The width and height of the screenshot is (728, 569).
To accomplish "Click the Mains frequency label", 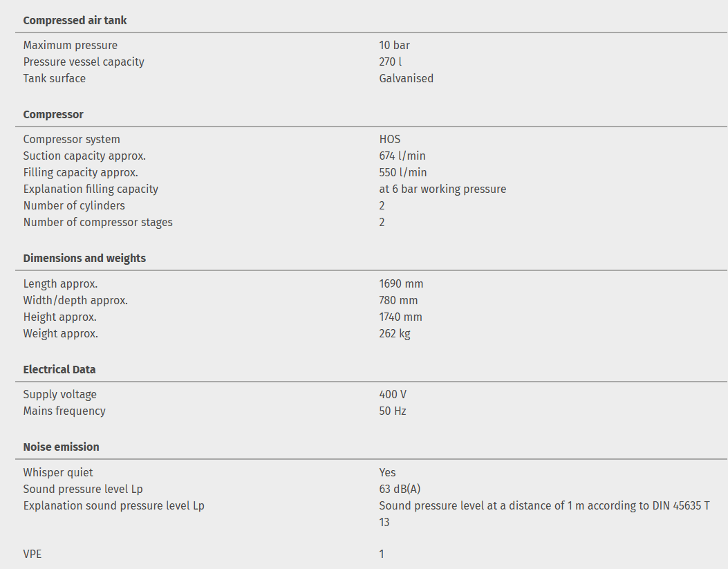I will coord(64,411).
